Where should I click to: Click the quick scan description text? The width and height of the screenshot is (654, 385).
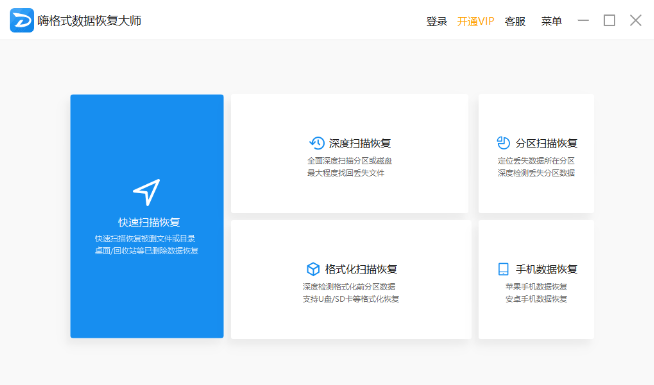(146, 244)
